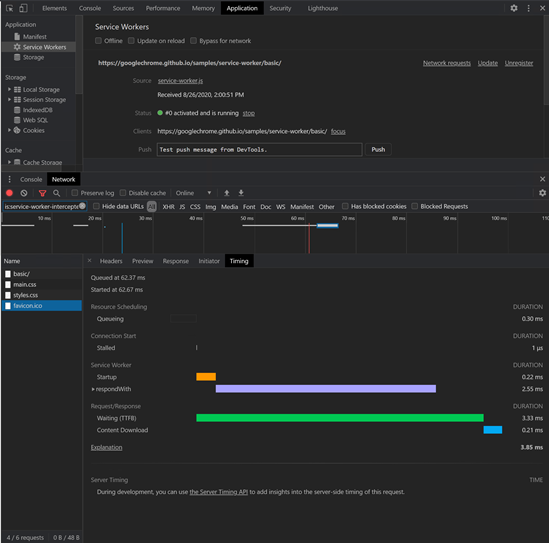The height and width of the screenshot is (543, 549).
Task: Check Blocked Requests
Action: tap(415, 206)
